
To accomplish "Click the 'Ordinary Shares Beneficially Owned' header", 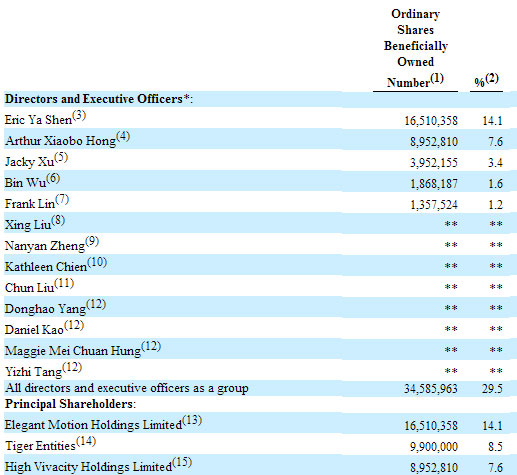I will tap(415, 38).
